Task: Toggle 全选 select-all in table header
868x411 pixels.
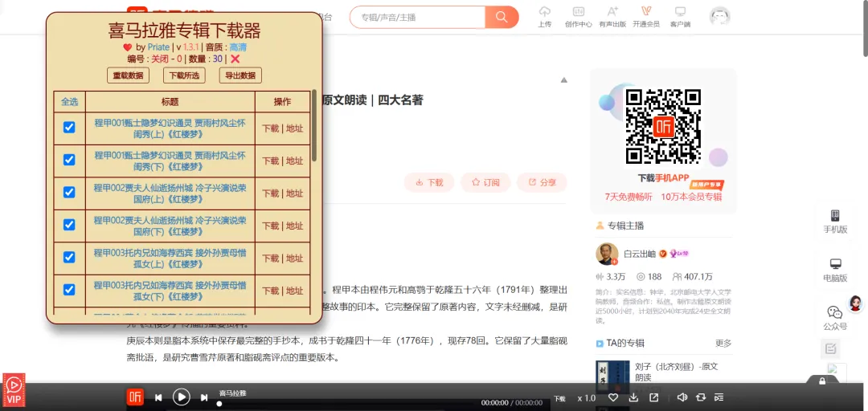Action: click(70, 102)
